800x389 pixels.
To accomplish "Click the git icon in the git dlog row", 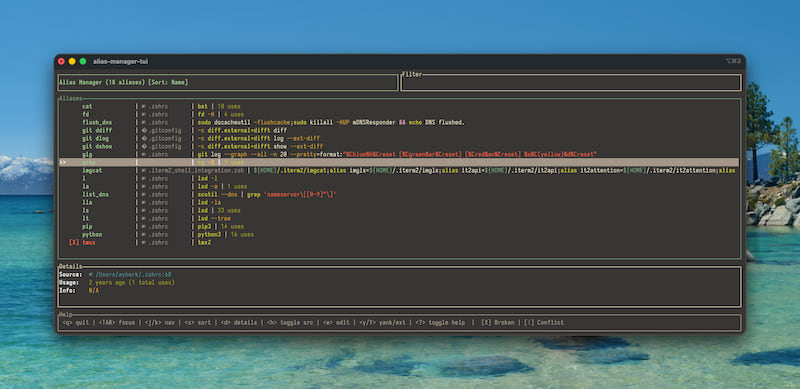I will [x=144, y=138].
